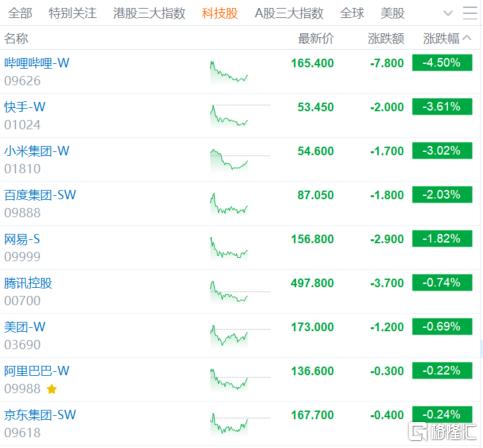Screen dimensions: 483x448
Task: Open the 腾讯控股 stock link
Action: [x=28, y=283]
